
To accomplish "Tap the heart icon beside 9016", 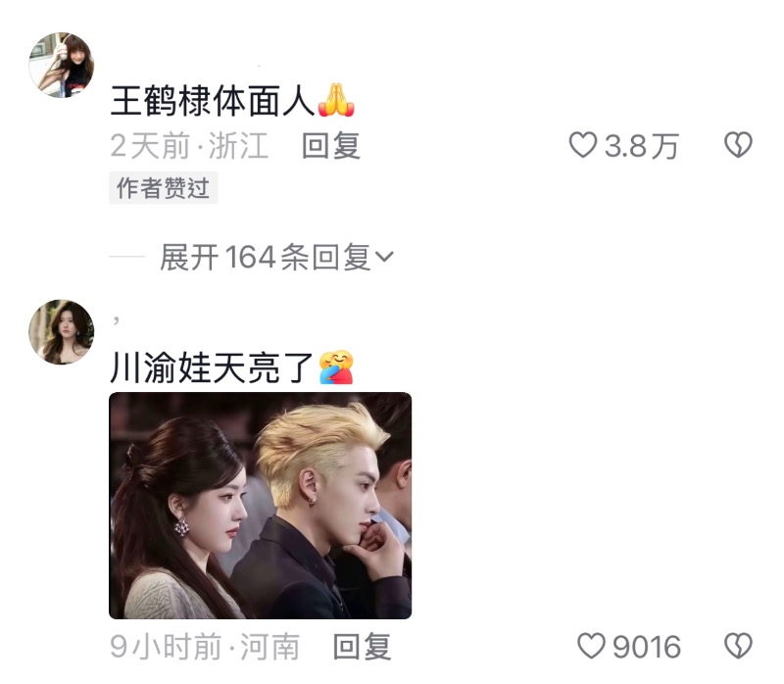I will [x=592, y=646].
